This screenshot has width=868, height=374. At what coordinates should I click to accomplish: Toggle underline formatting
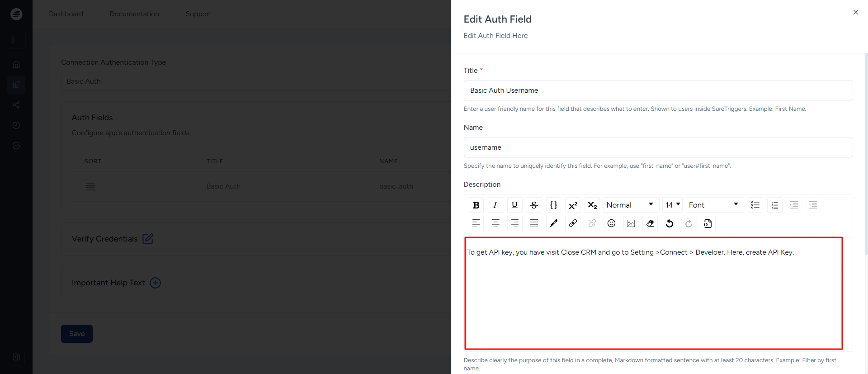pyautogui.click(x=514, y=205)
